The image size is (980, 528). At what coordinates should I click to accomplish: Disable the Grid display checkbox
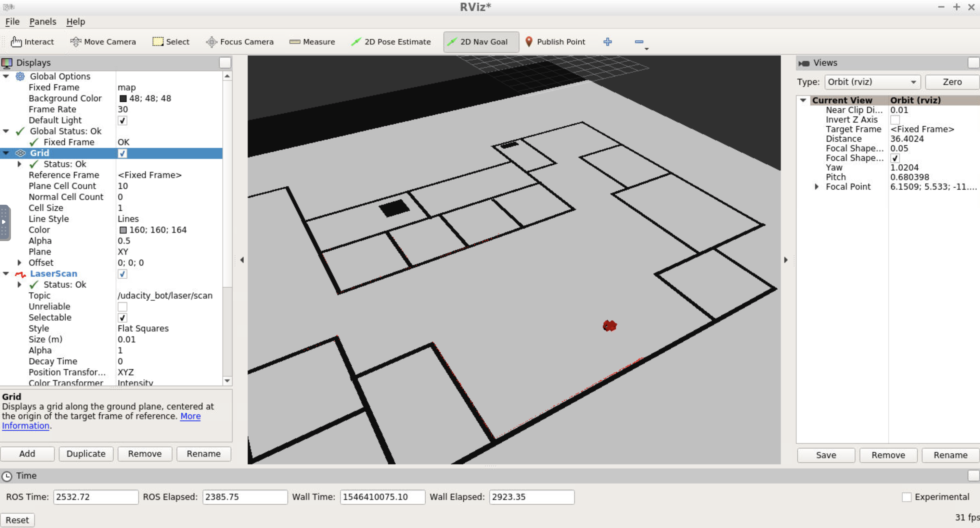(x=122, y=153)
